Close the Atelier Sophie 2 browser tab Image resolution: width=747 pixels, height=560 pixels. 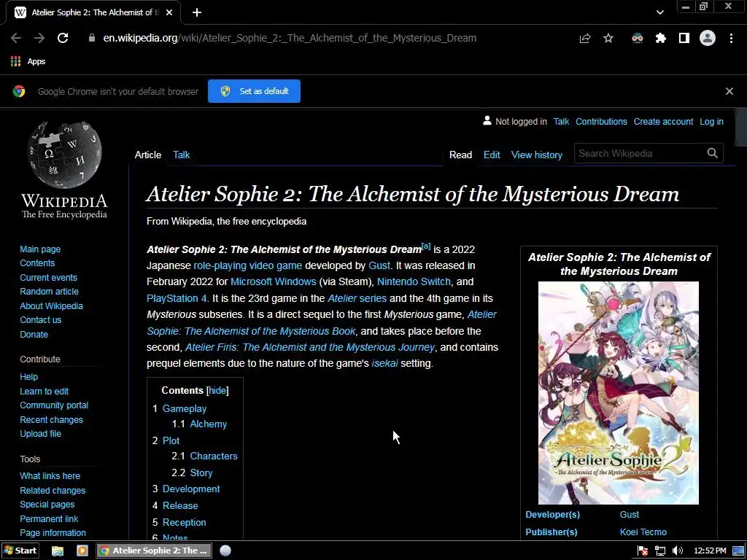click(x=169, y=12)
